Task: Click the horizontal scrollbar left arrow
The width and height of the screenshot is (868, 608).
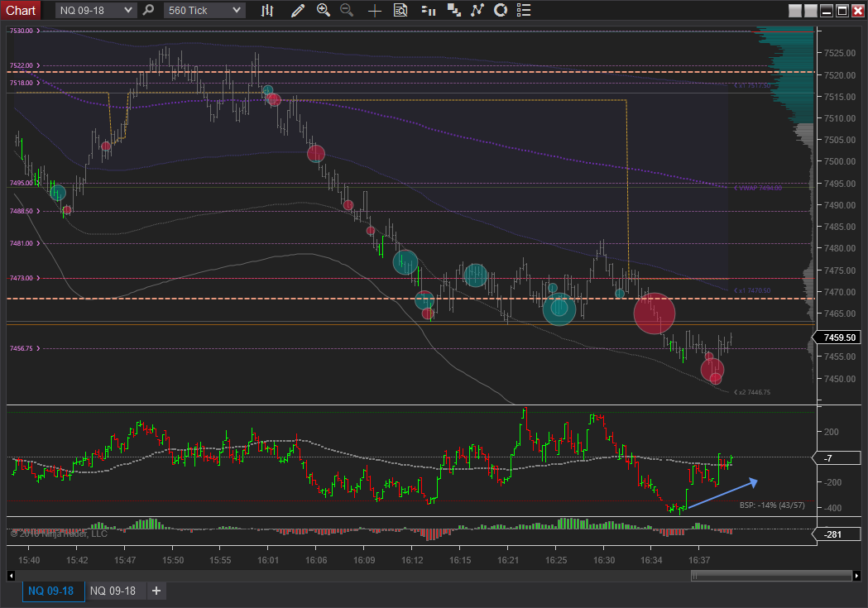Action: pos(11,576)
